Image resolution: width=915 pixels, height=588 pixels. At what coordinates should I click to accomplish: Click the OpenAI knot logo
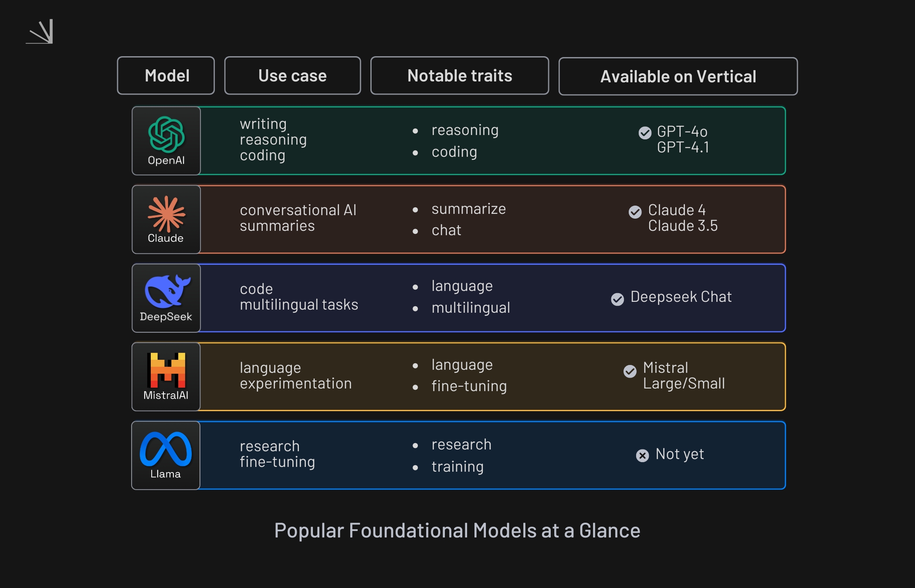click(166, 135)
